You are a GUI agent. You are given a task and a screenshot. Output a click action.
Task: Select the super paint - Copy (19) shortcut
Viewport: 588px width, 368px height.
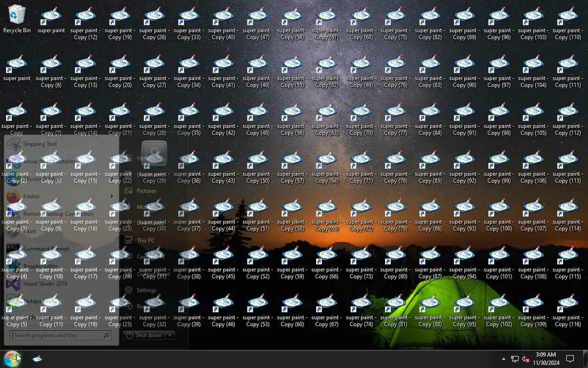[120, 23]
